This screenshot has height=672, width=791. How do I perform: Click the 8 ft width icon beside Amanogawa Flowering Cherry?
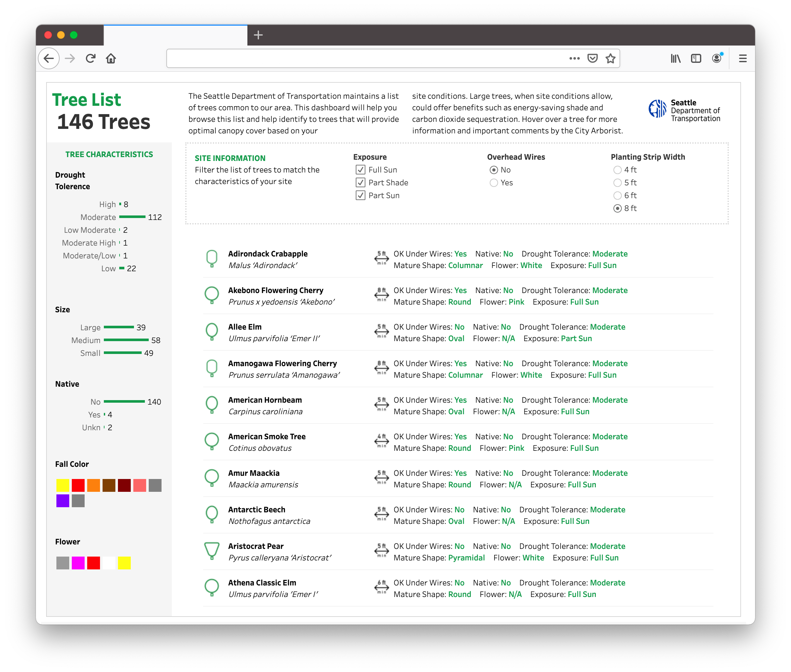click(x=382, y=368)
